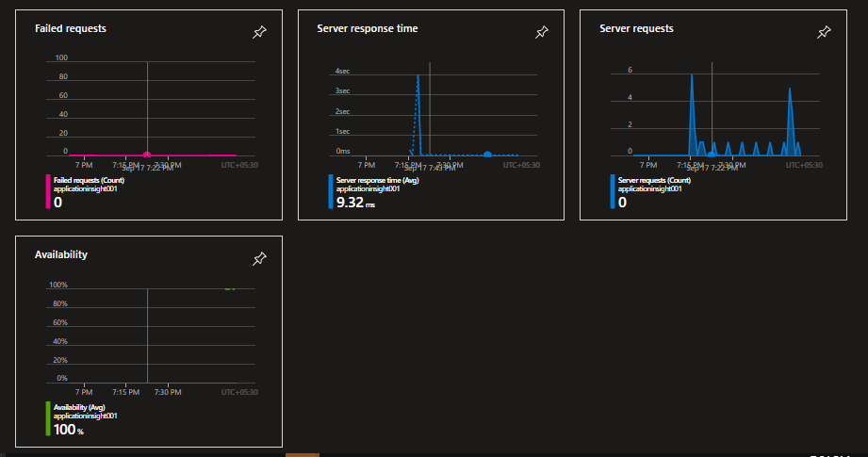Click the Failed requests (Count) legend label
868x457 pixels.
[x=89, y=180]
